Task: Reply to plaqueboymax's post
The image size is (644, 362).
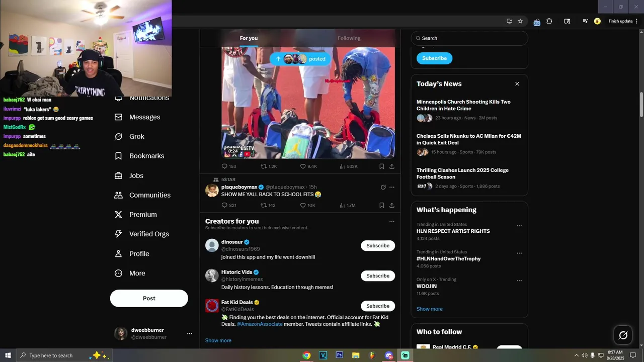Action: [228, 205]
